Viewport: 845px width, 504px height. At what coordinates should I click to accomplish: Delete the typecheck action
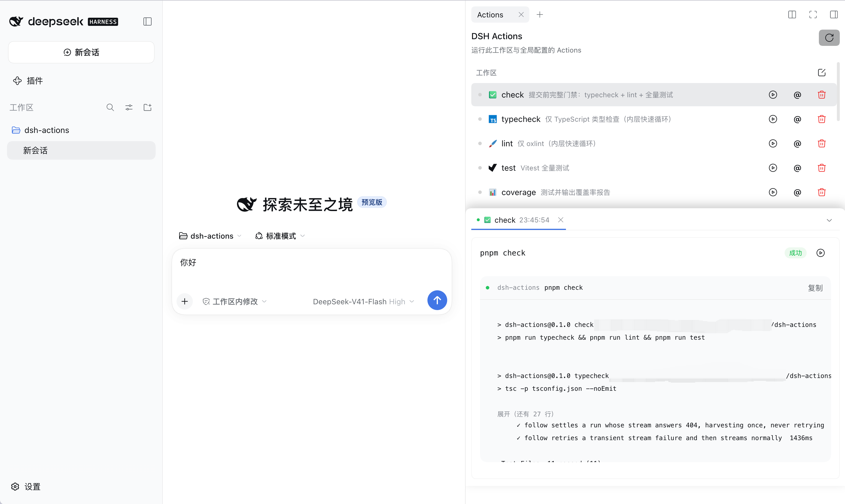coord(821,119)
